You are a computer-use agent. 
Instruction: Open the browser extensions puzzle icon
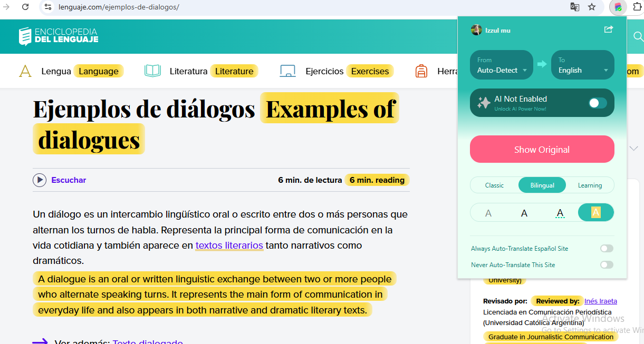[637, 7]
